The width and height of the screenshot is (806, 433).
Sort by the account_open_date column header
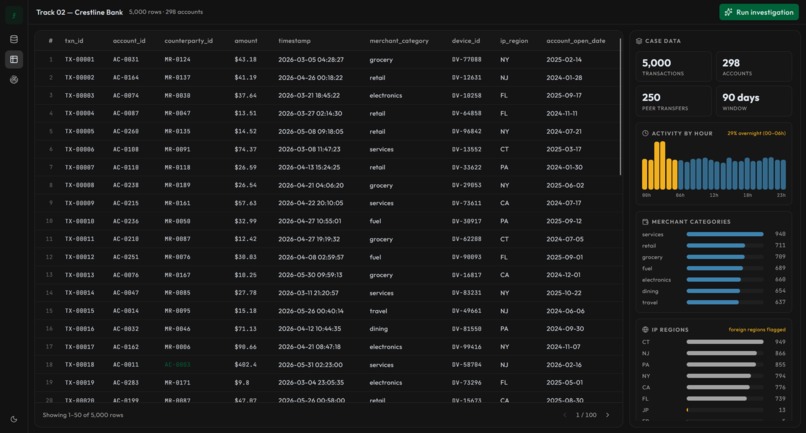(576, 41)
